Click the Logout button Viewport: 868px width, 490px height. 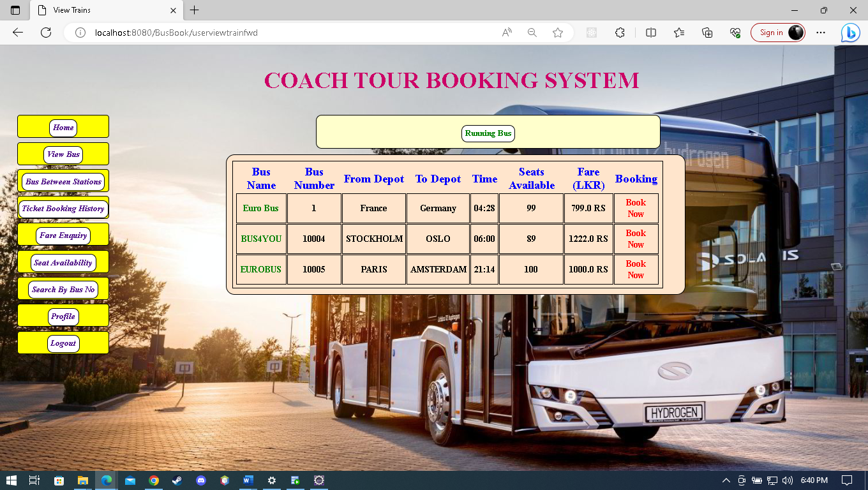(x=63, y=343)
